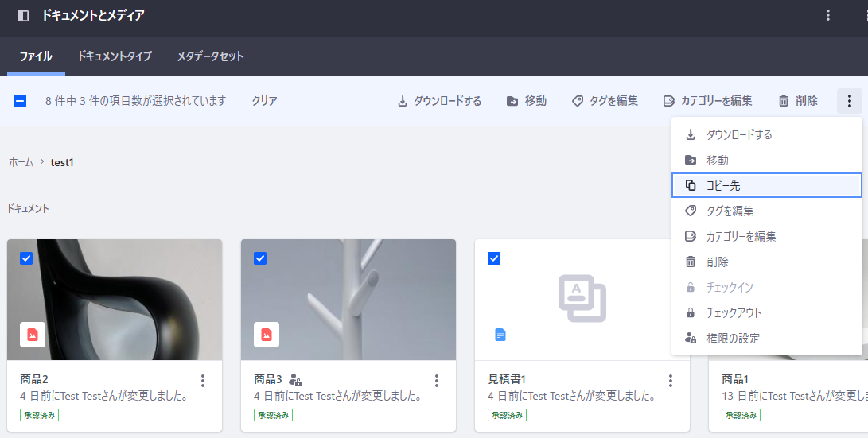868x438 pixels.
Task: Click the image type icon on 商品3
Action: 267,335
